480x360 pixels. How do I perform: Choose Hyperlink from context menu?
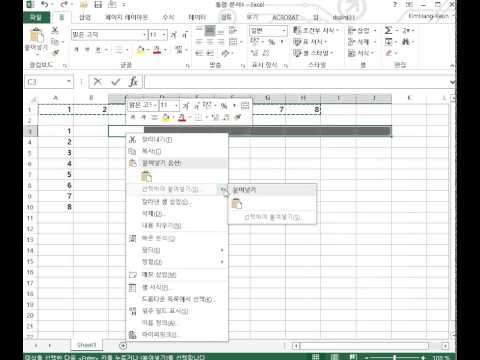177,334
